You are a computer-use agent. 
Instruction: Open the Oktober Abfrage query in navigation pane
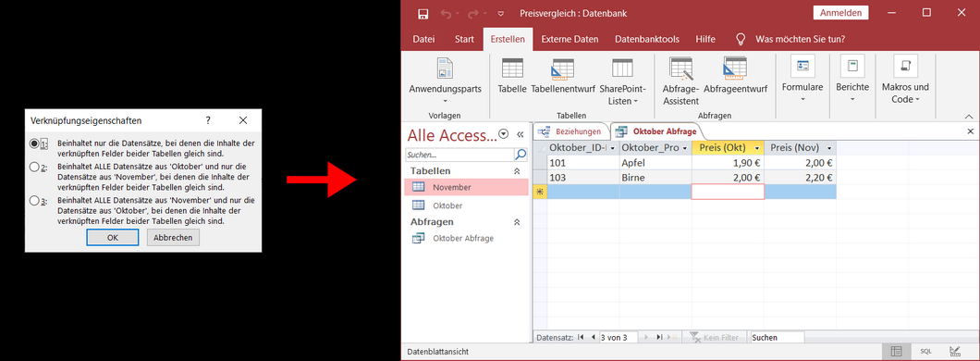click(466, 239)
